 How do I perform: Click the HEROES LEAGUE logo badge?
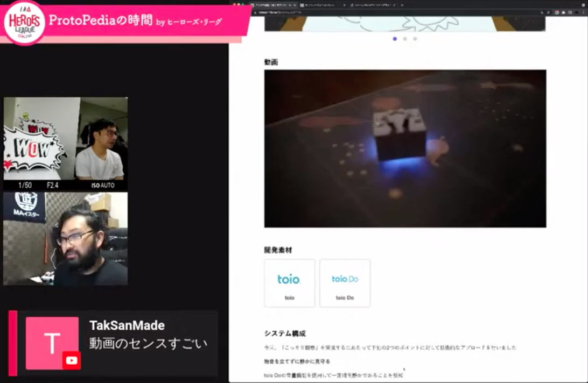point(24,22)
